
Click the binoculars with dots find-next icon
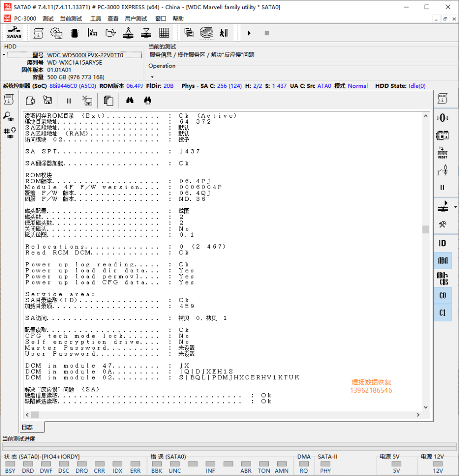(147, 100)
